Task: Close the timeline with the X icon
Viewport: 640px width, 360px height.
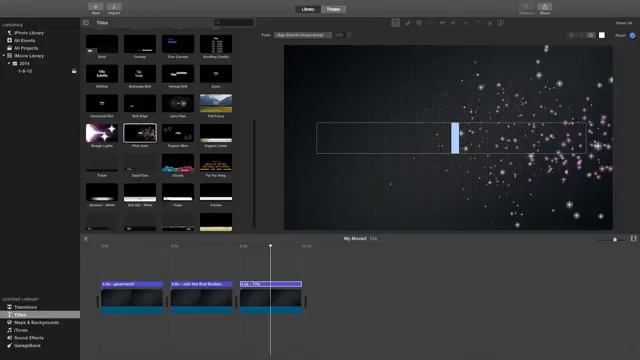Action: coord(86,239)
